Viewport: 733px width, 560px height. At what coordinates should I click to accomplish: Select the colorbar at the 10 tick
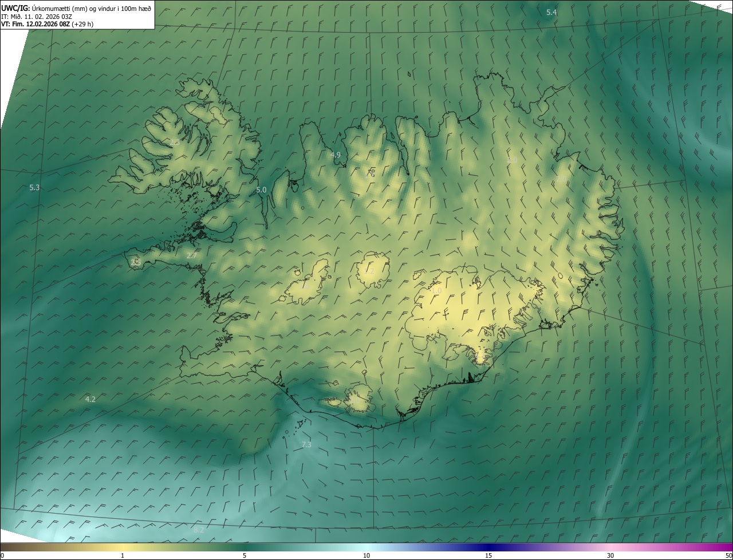366,548
